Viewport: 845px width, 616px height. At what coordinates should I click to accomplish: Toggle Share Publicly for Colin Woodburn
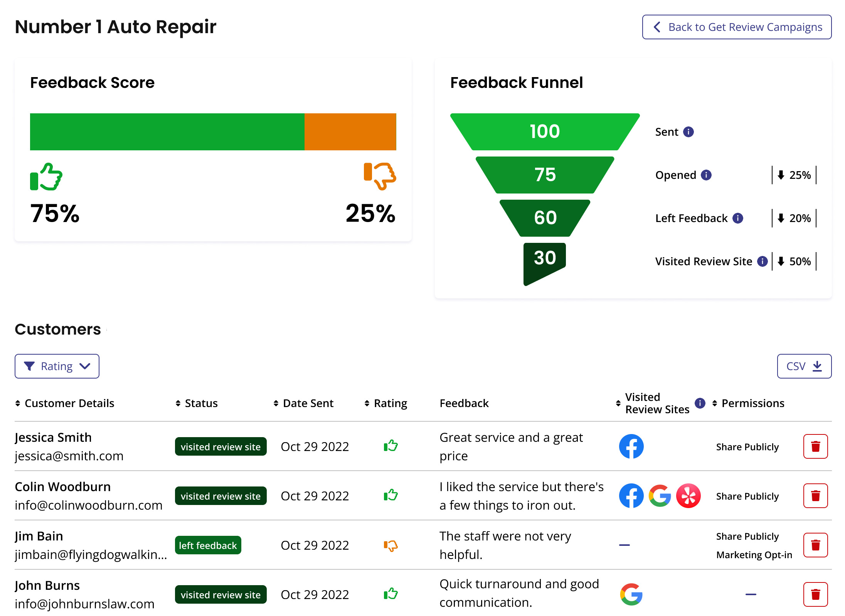pyautogui.click(x=747, y=496)
